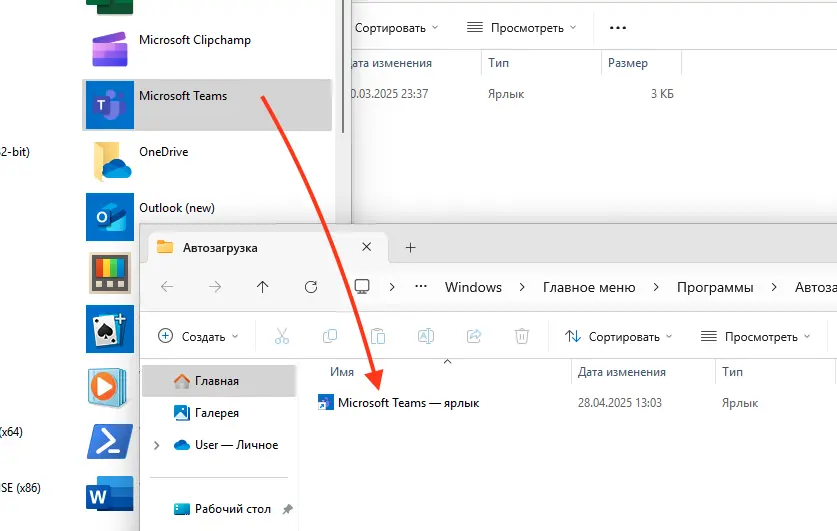Click the Windows breadcrumb segment
Screen dimensions: 837x531
(x=473, y=287)
